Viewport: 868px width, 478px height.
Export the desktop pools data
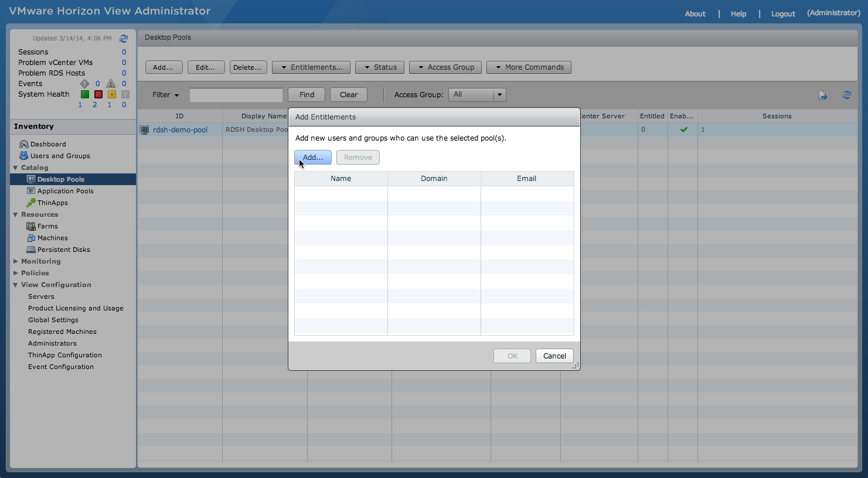824,94
